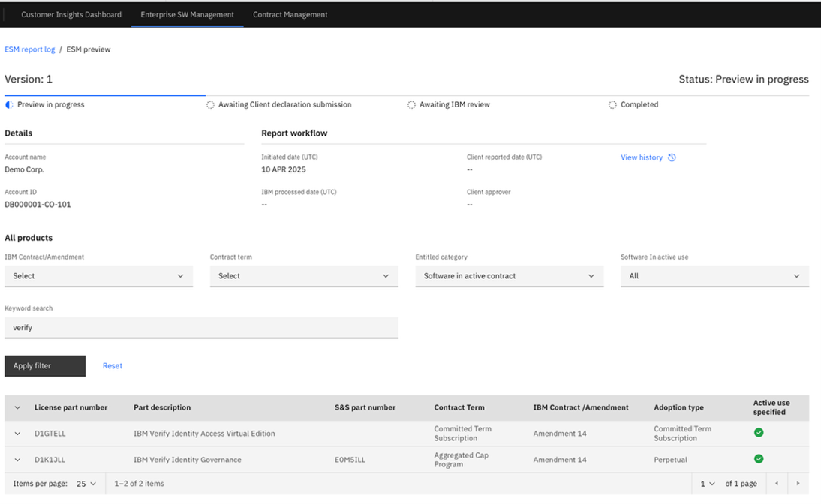
Task: Open the Software In active use dropdown
Action: 714,276
